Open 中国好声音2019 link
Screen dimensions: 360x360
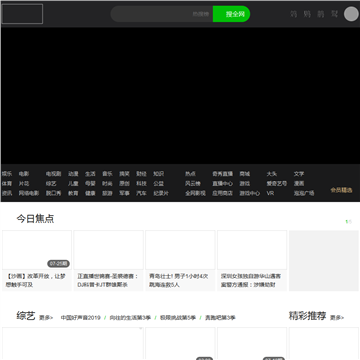[x=80, y=318]
